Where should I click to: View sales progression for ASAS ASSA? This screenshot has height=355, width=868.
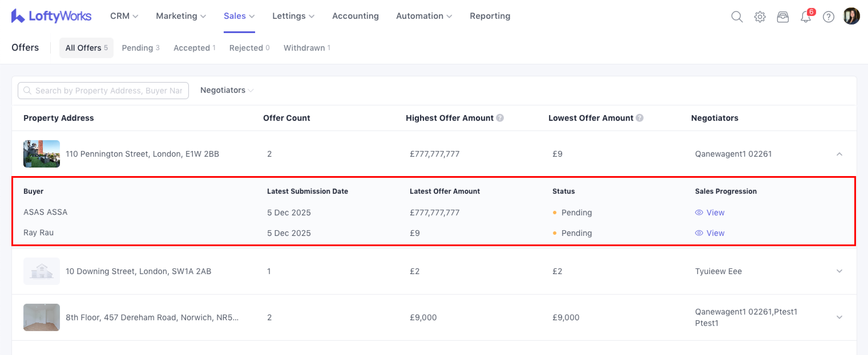pyautogui.click(x=710, y=213)
